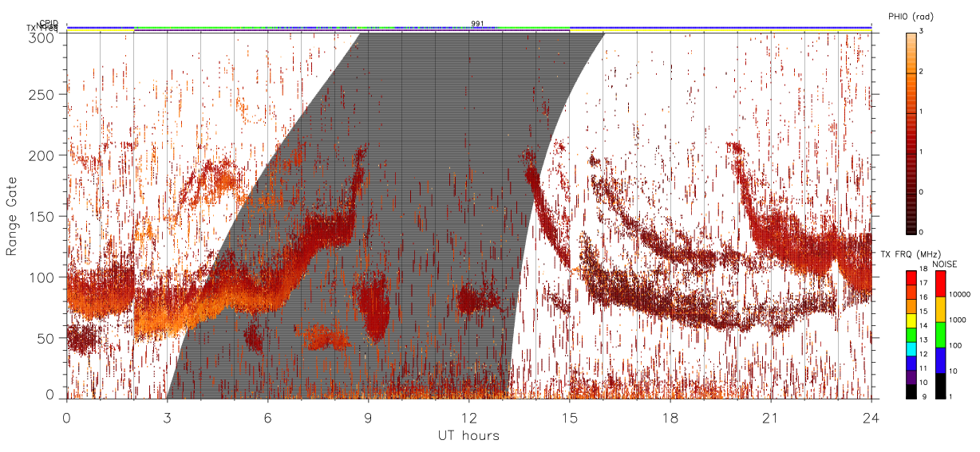Image resolution: width=980 pixels, height=452 pixels.
Task: Click x-axis tick label '12'
Action: 468,419
